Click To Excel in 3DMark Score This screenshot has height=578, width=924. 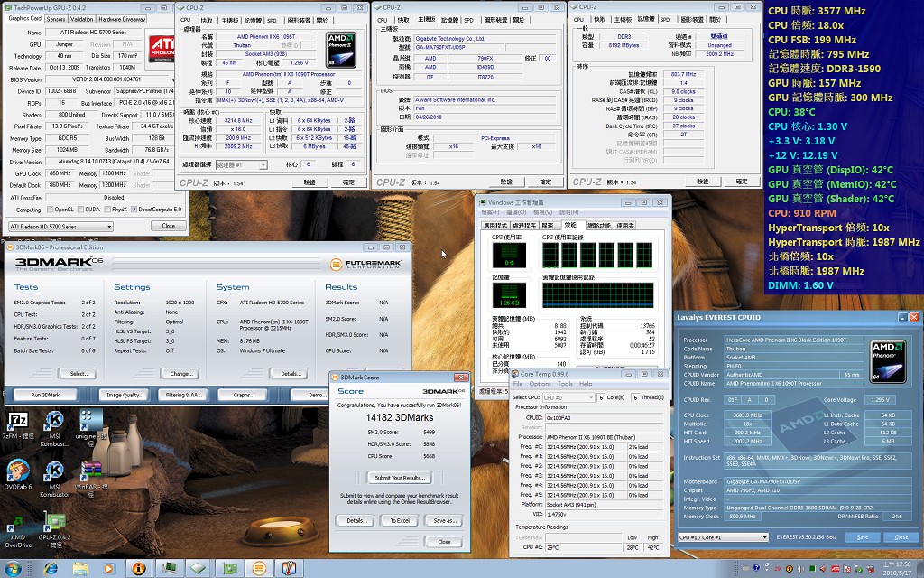tap(400, 521)
